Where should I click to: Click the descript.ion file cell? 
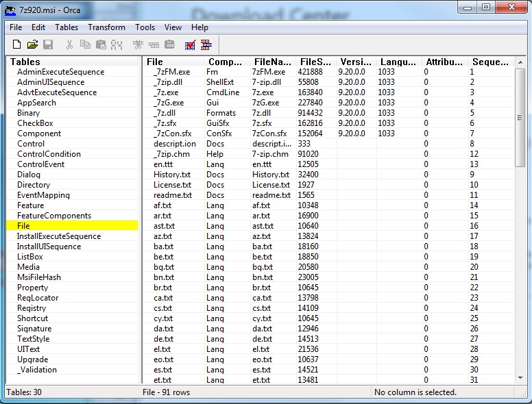point(175,144)
